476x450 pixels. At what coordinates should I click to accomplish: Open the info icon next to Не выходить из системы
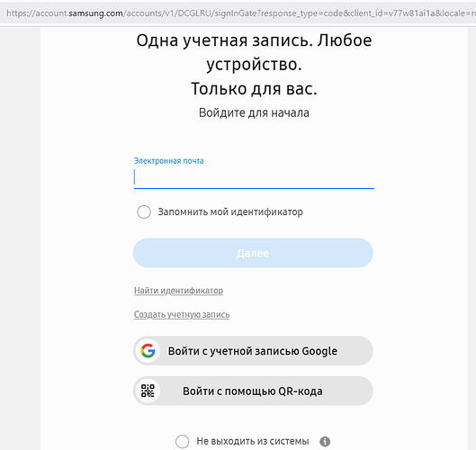pos(325,441)
